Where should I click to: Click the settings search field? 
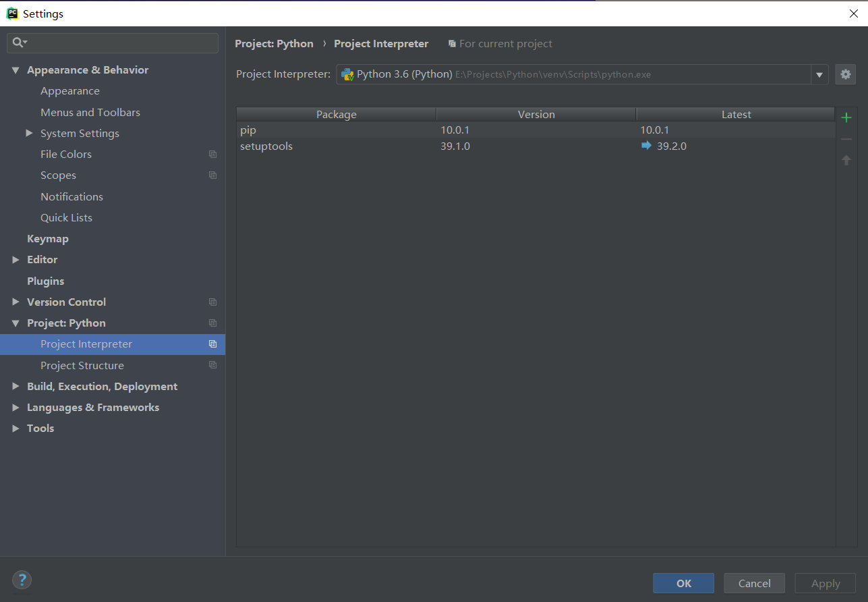coord(113,43)
